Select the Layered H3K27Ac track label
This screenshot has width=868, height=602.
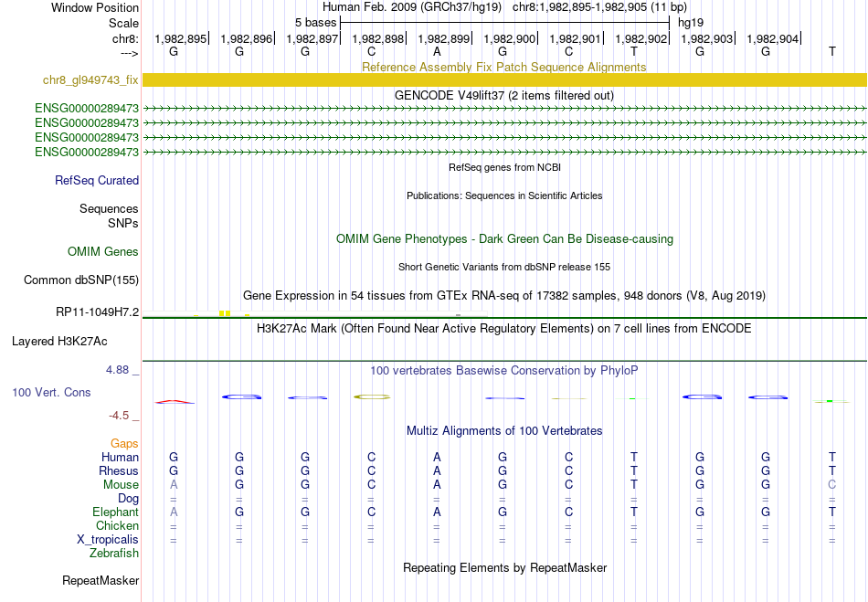59,342
